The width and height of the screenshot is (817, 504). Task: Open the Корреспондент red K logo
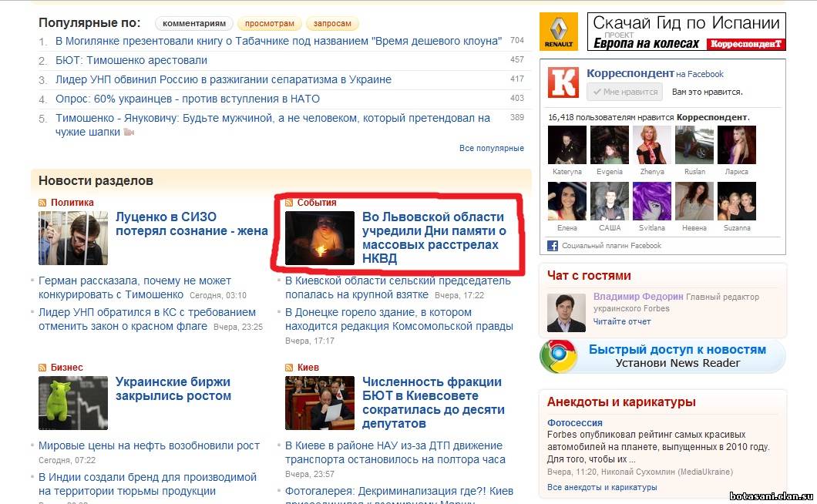pyautogui.click(x=563, y=82)
